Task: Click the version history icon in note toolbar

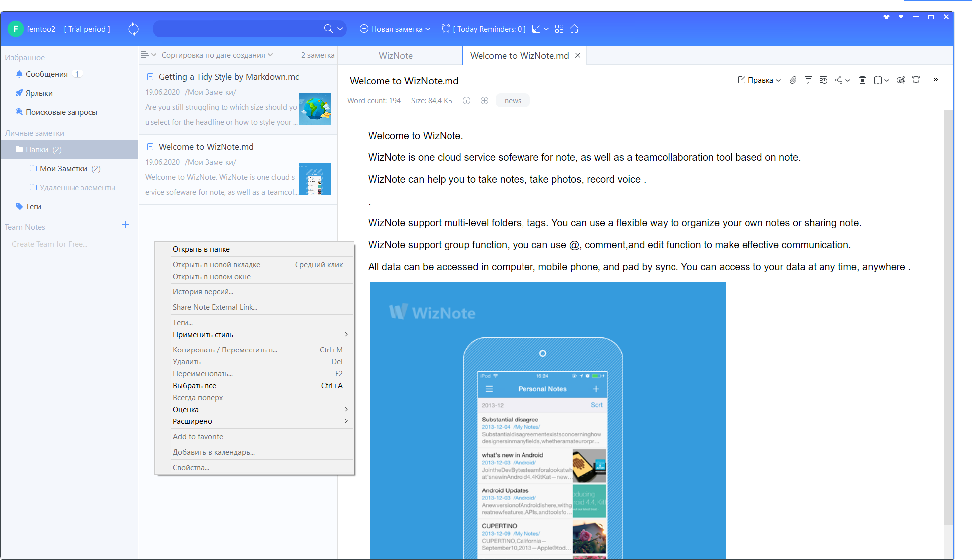Action: tap(823, 80)
